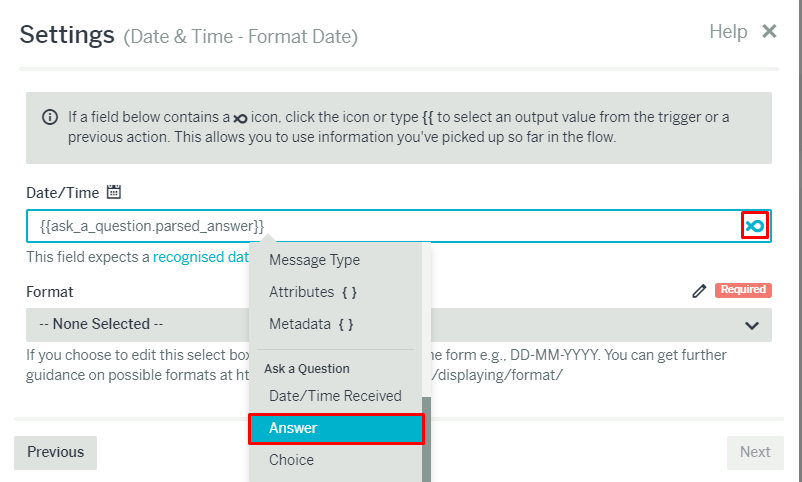Click the info circle icon in the banner

coord(50,117)
